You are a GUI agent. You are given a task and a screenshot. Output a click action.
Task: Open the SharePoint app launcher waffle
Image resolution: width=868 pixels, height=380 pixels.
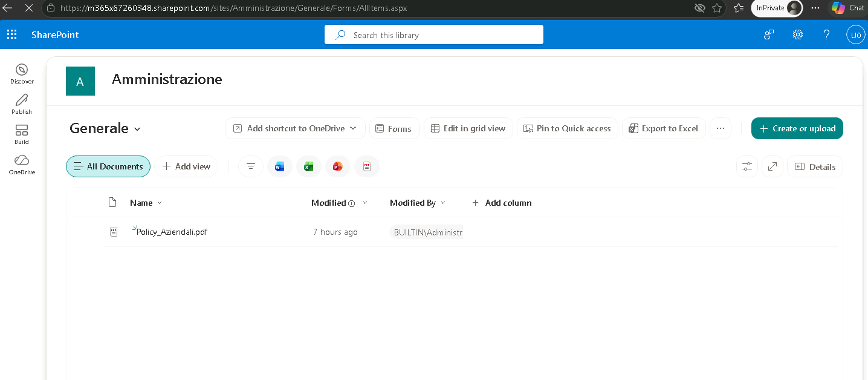(11, 34)
